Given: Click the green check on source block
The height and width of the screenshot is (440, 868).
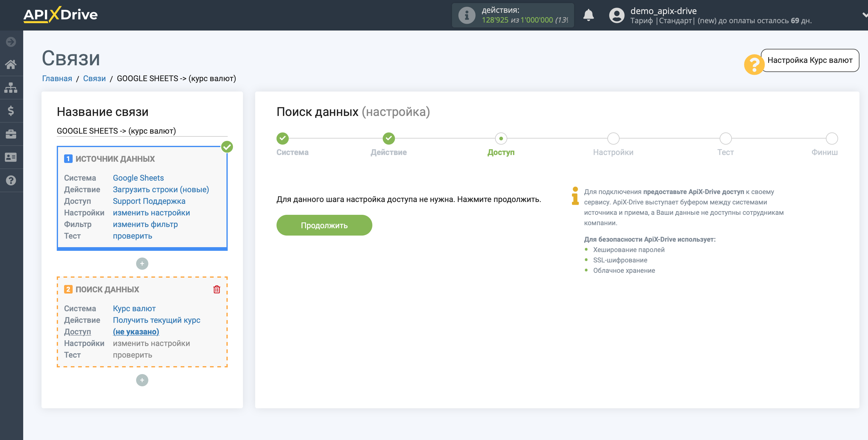Looking at the screenshot, I should [227, 147].
